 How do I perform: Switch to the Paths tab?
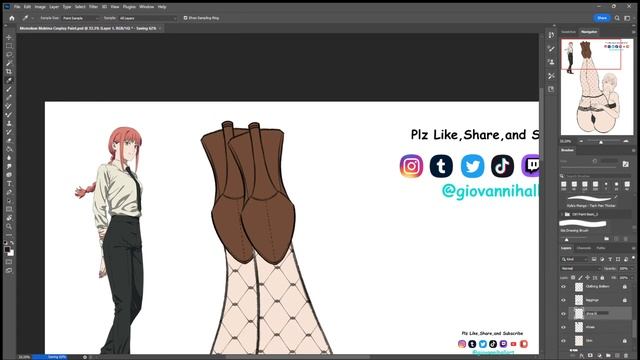pos(601,248)
